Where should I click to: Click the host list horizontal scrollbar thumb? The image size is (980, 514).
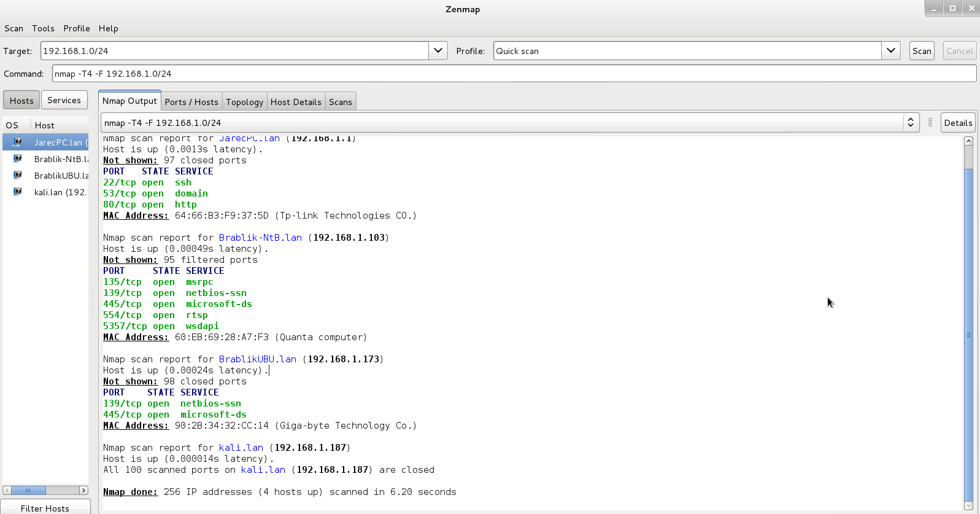(x=28, y=490)
